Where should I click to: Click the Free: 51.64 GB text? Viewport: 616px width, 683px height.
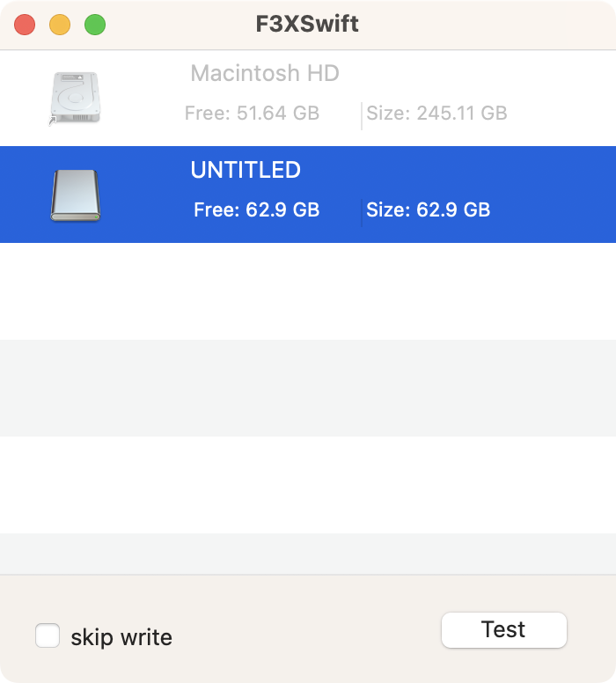(253, 114)
